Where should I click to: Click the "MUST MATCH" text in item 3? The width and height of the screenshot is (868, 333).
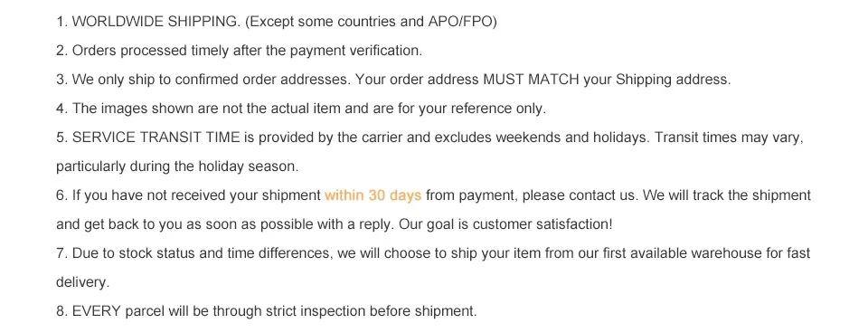tap(532, 80)
